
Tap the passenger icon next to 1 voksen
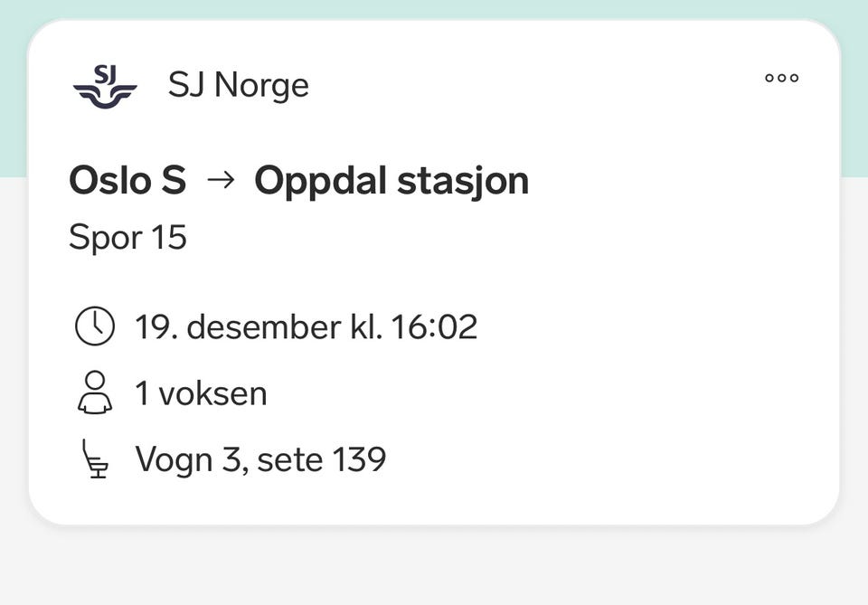95,393
